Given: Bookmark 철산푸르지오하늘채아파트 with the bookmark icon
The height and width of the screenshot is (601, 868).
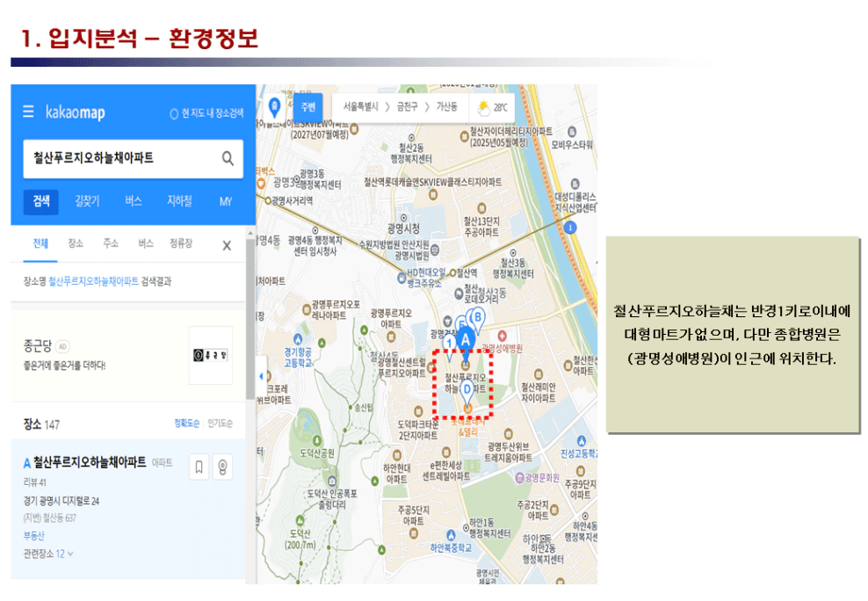Looking at the screenshot, I should (199, 467).
